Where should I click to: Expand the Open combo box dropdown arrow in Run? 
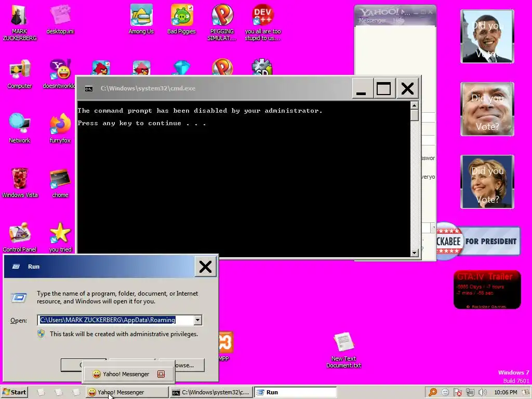click(197, 320)
